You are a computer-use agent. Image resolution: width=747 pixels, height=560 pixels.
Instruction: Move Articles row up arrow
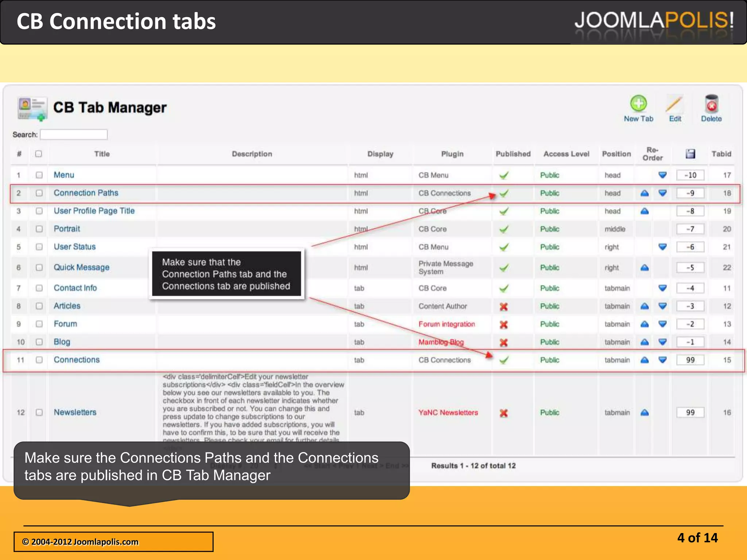645,306
